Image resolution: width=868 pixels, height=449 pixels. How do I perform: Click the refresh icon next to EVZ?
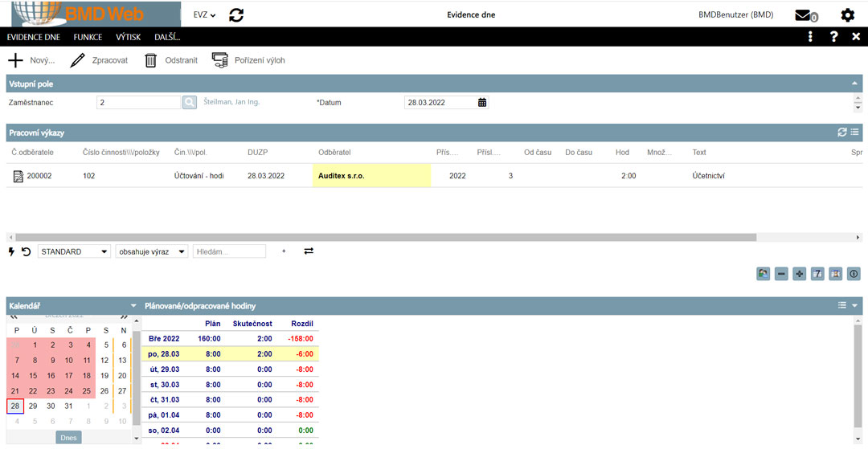coord(236,14)
